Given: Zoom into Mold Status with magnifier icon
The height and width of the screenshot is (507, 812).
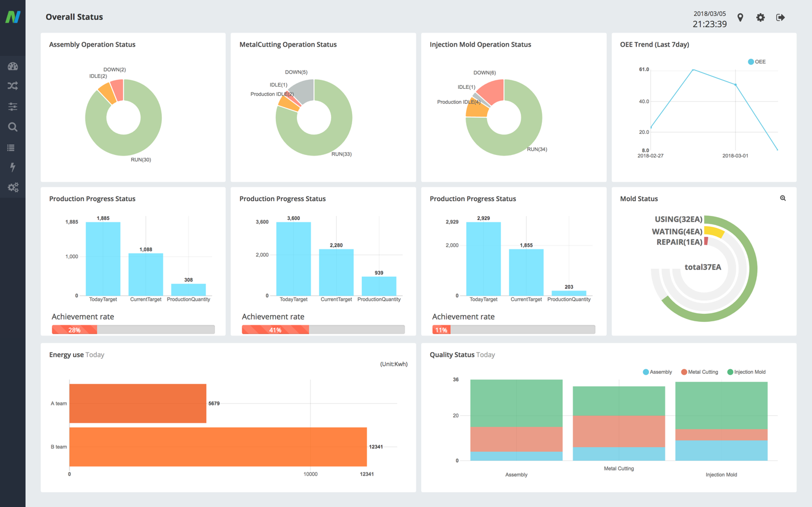Looking at the screenshot, I should [783, 198].
